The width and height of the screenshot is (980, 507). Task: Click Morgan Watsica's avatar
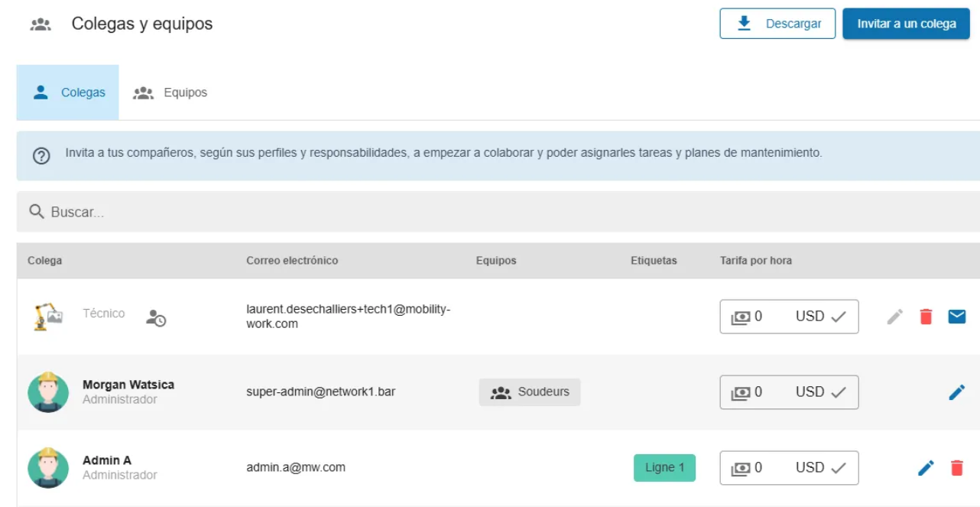(48, 392)
